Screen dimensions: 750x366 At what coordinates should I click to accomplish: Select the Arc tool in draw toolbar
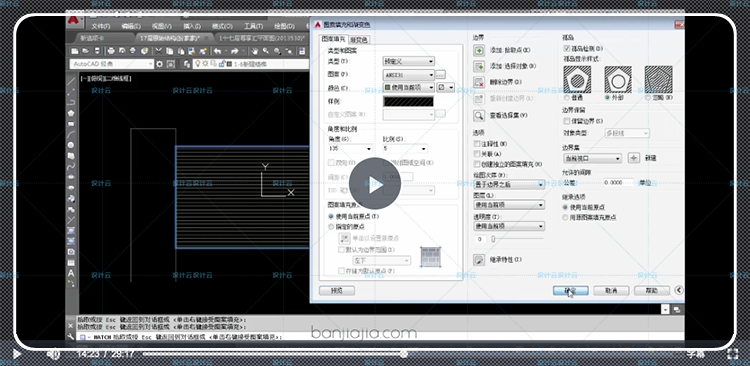pos(71,134)
